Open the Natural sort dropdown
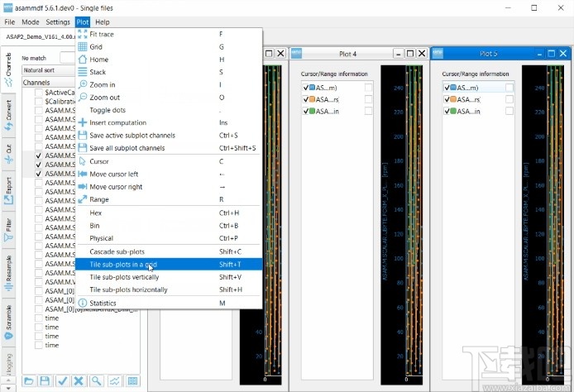The width and height of the screenshot is (574, 392). pyautogui.click(x=48, y=70)
